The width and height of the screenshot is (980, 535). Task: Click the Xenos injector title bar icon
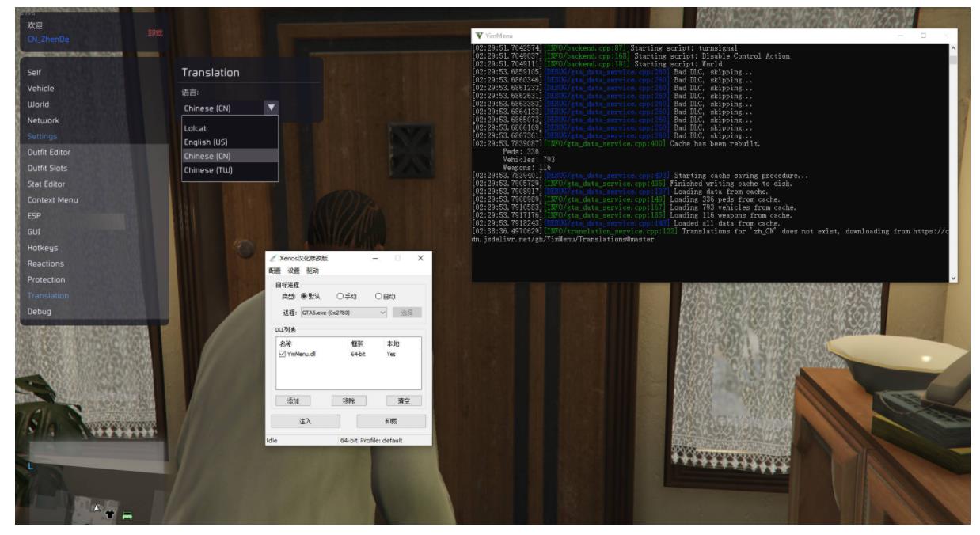[273, 258]
